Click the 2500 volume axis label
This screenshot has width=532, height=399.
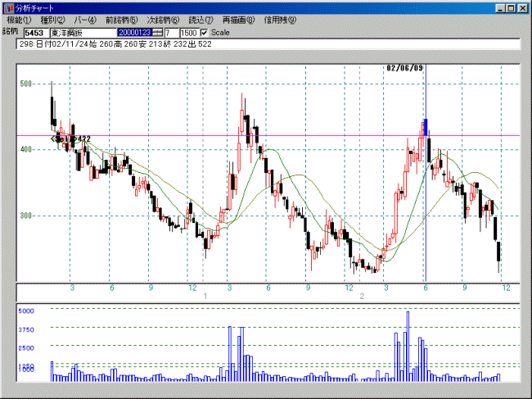coord(26,348)
